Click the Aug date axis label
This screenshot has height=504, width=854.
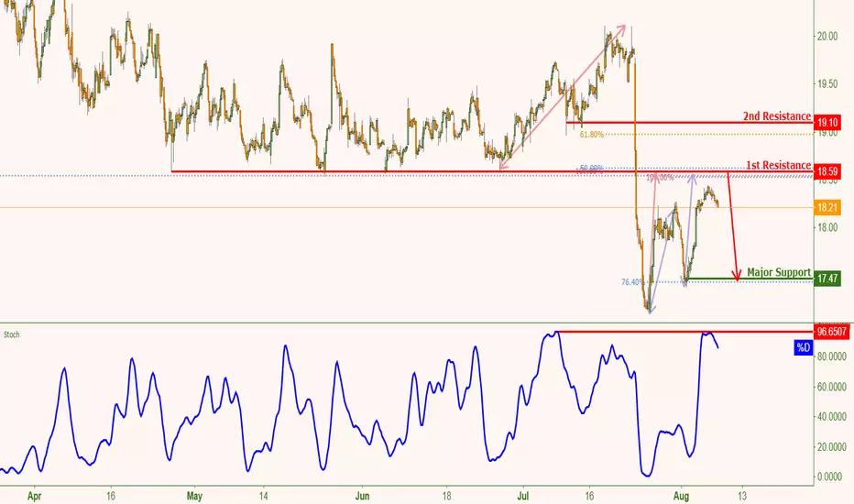click(x=682, y=496)
